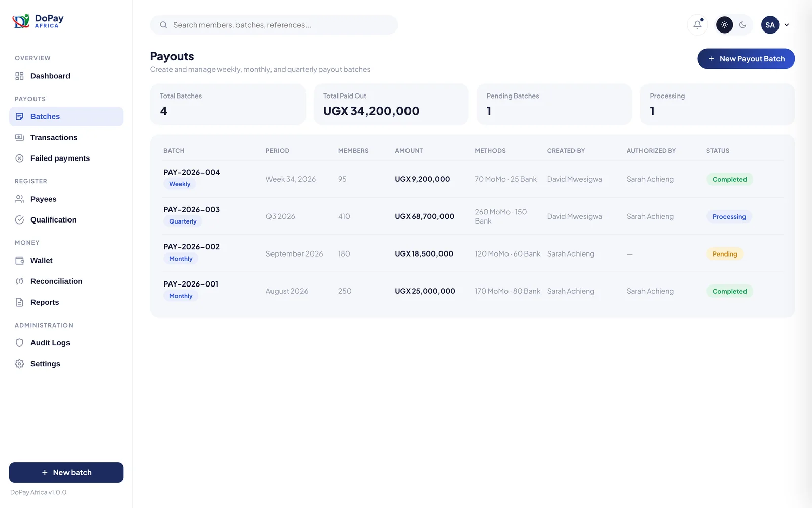Click the Payees people icon
This screenshot has height=508, width=812.
[19, 199]
